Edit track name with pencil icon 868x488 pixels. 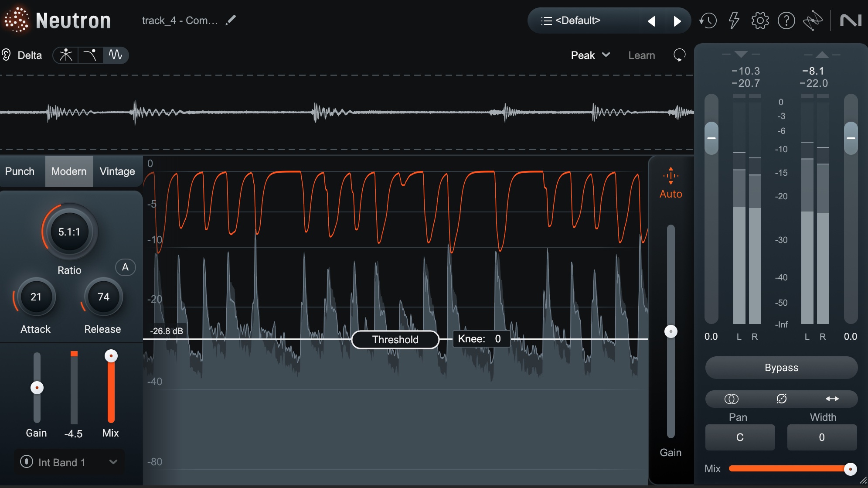coord(231,20)
